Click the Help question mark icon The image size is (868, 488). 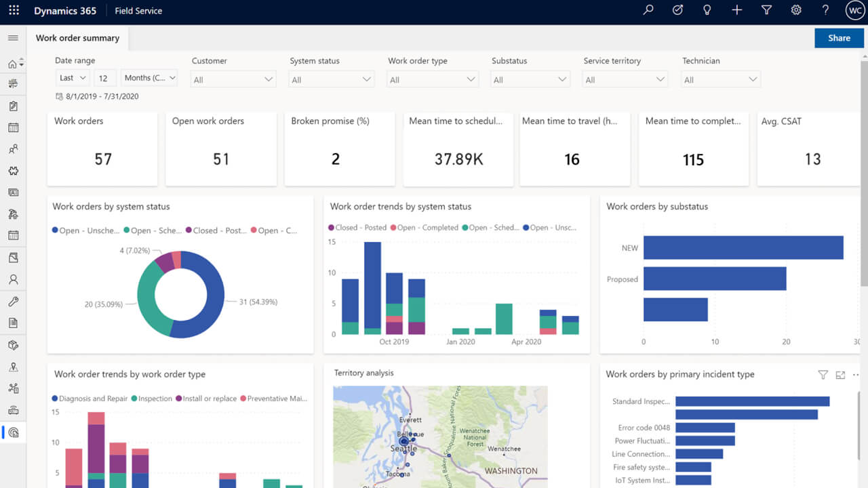pyautogui.click(x=825, y=10)
